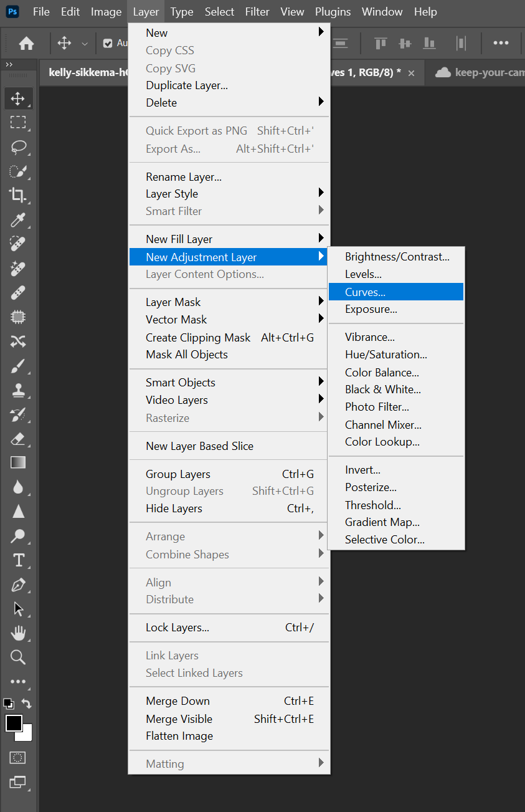
Task: Open the Filter menu
Action: 257,11
